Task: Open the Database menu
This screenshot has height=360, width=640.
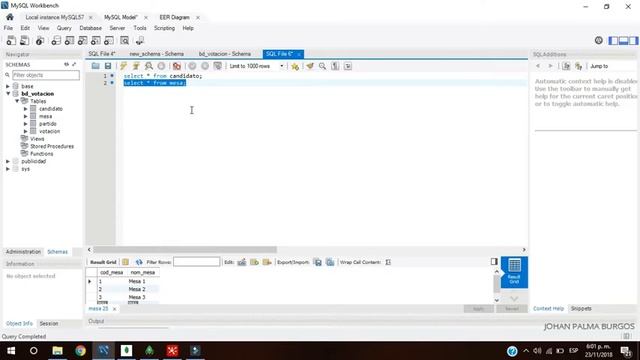Action: pos(91,28)
